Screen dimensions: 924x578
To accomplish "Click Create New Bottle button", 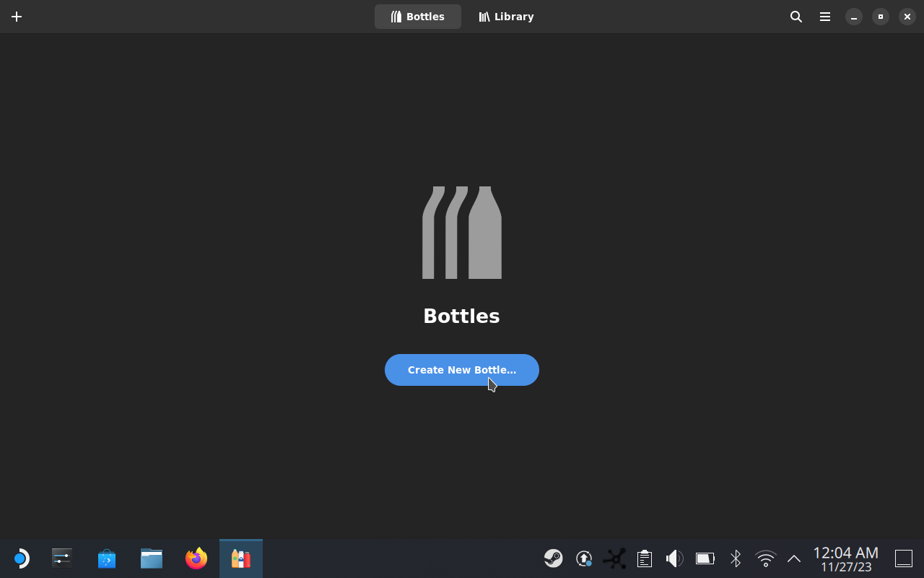I will pyautogui.click(x=462, y=370).
